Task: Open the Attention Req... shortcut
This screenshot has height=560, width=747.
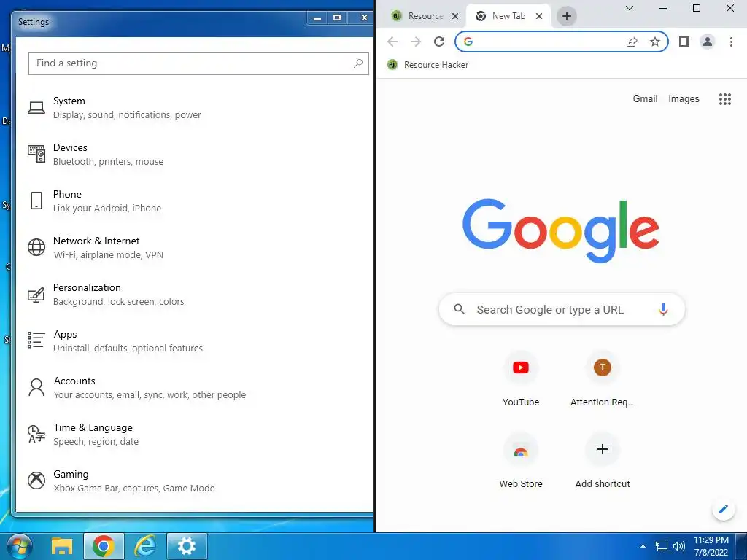Action: pos(602,380)
